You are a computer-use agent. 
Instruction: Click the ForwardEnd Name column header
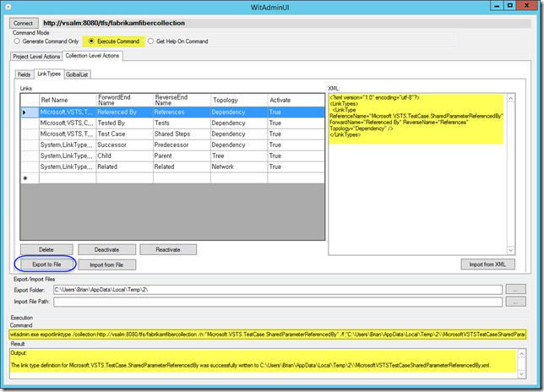pyautogui.click(x=124, y=100)
